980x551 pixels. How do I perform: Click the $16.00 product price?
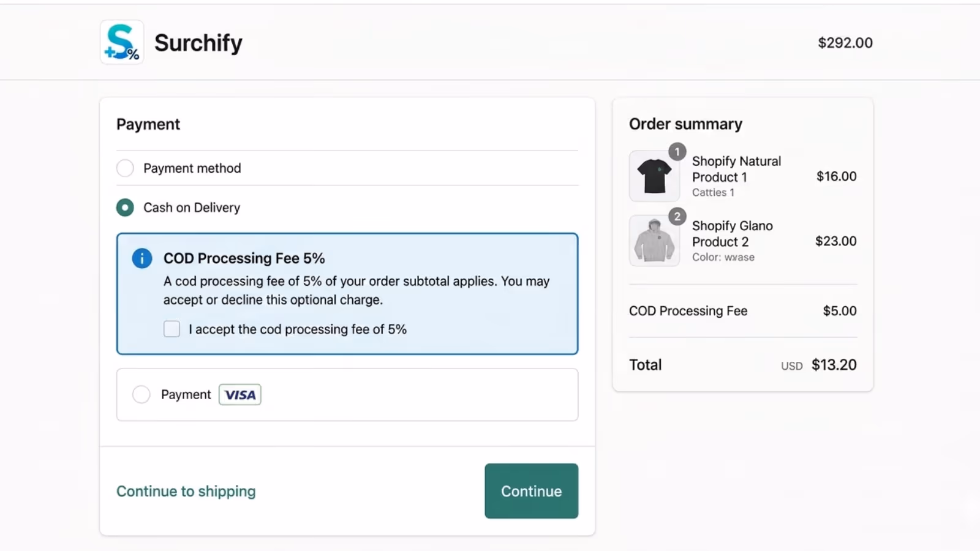(837, 176)
